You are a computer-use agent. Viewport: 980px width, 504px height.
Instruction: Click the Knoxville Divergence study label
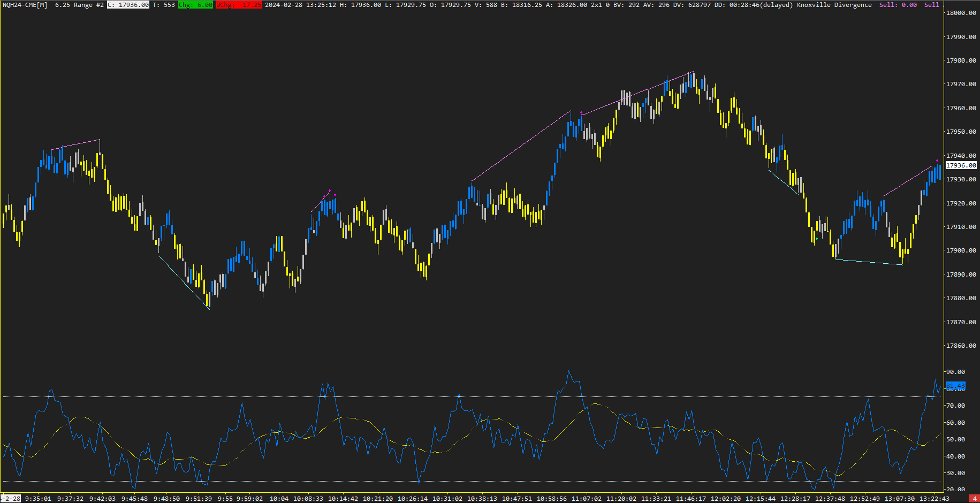[834, 5]
